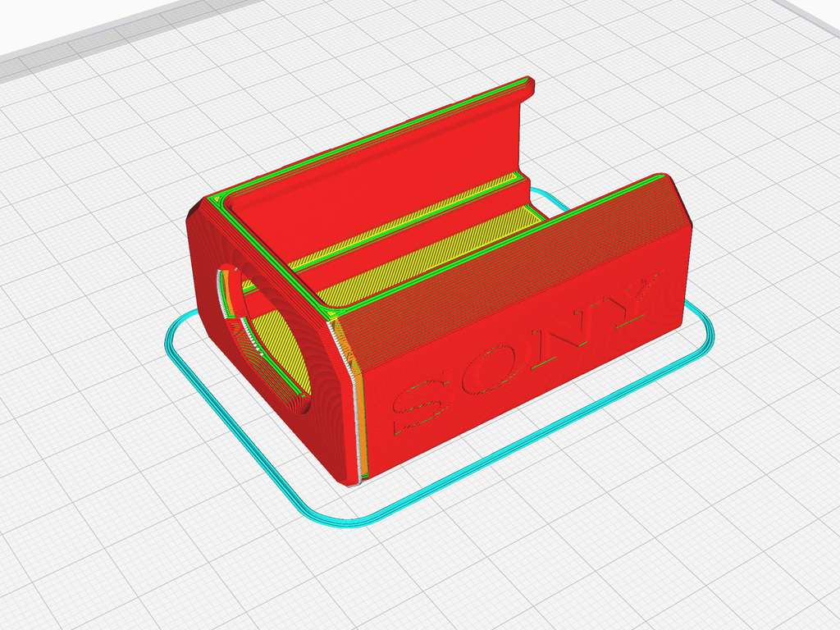Viewport: 840px width, 630px height.
Task: Click empty build plate grid at bottom-right
Action: [697, 533]
